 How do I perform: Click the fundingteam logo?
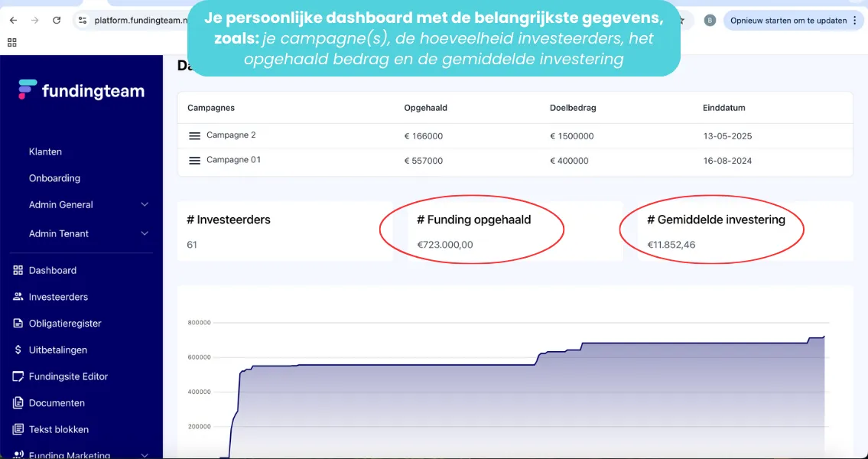81,91
